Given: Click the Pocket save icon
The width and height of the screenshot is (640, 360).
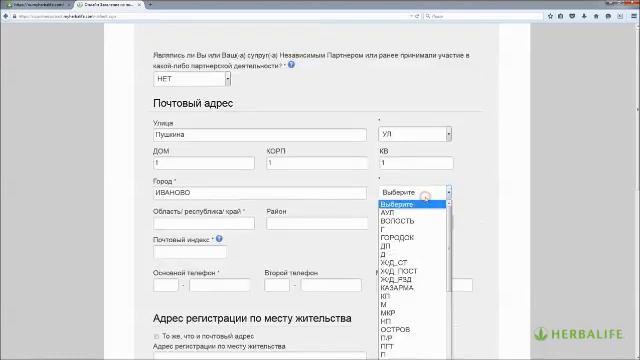Looking at the screenshot, I should [572, 16].
